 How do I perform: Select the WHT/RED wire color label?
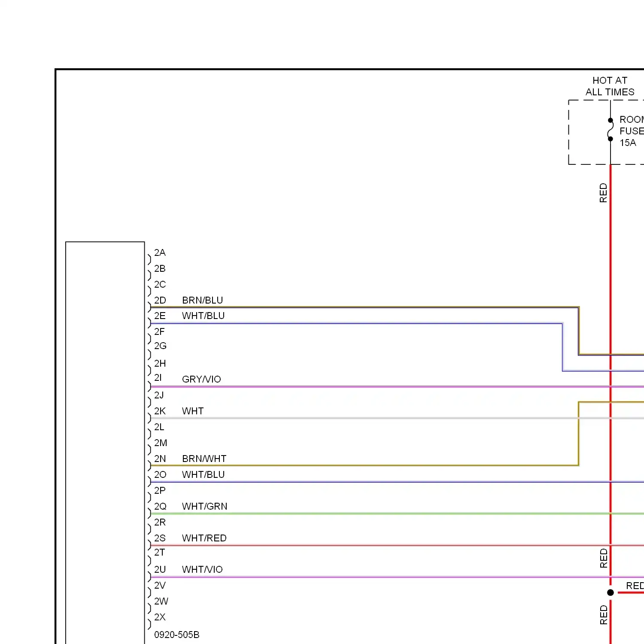coord(204,538)
